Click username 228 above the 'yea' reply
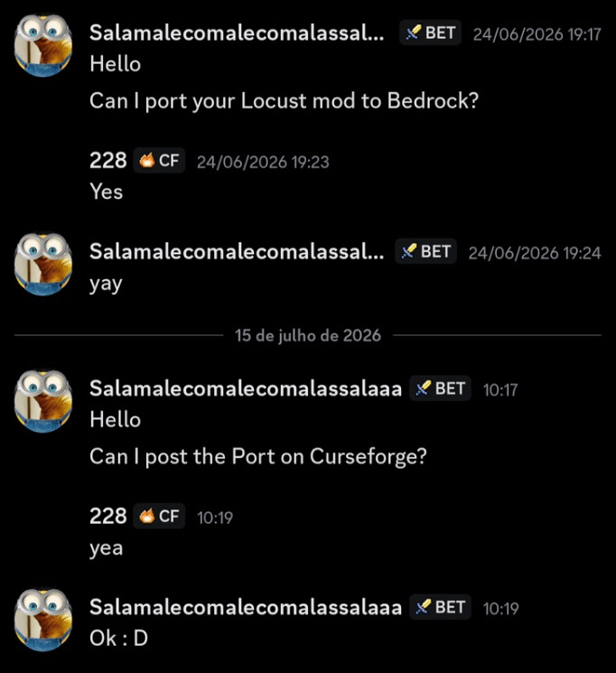Viewport: 616px width, 673px height. click(x=107, y=516)
